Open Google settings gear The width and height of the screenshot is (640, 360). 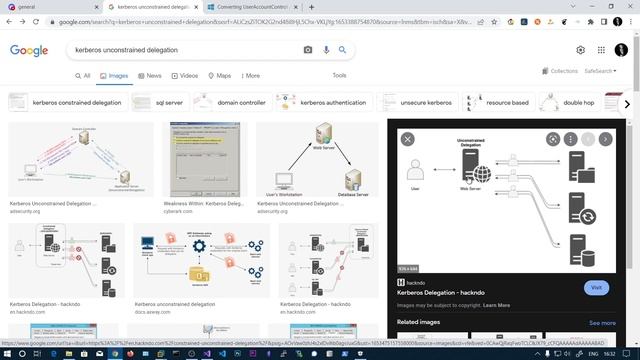point(580,50)
